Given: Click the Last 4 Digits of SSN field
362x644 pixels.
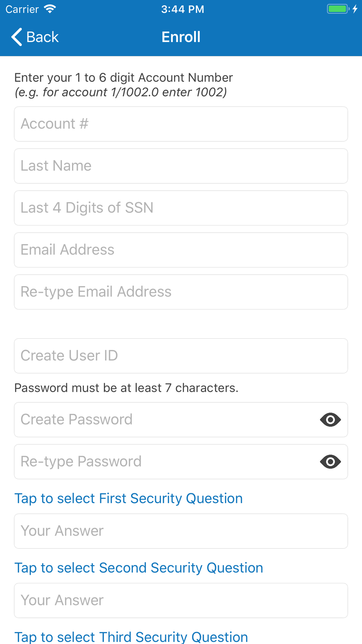Looking at the screenshot, I should (x=181, y=208).
